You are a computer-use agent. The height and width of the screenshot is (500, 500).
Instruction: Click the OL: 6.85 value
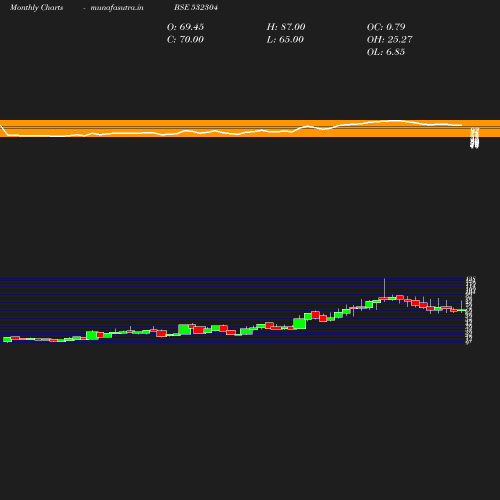click(x=386, y=52)
